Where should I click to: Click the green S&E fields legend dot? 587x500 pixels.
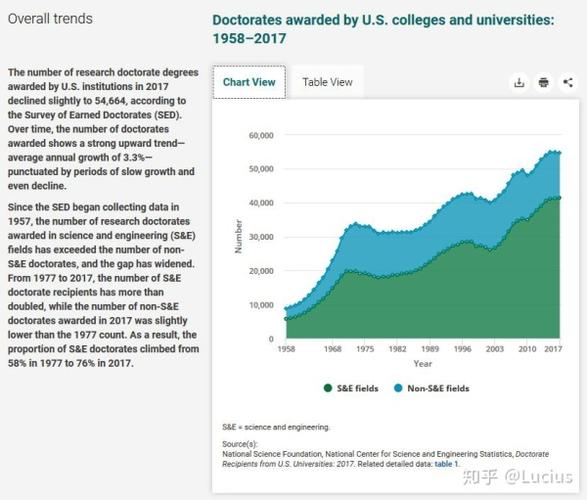(x=328, y=388)
